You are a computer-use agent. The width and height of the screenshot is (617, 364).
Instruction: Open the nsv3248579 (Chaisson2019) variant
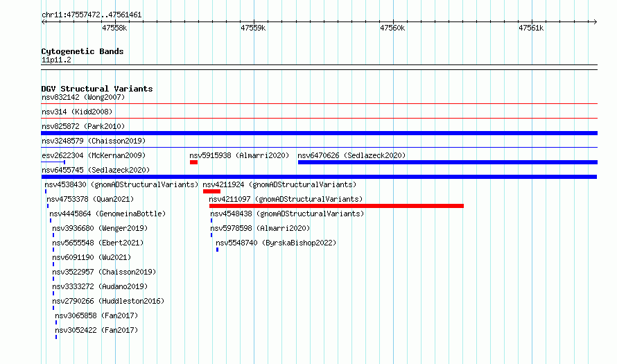[x=94, y=141]
